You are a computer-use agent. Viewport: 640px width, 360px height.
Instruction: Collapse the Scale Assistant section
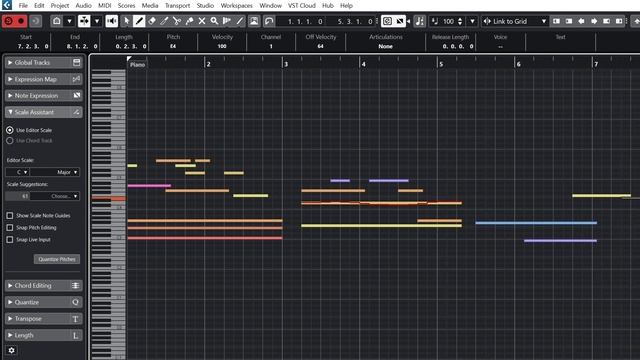(10, 112)
